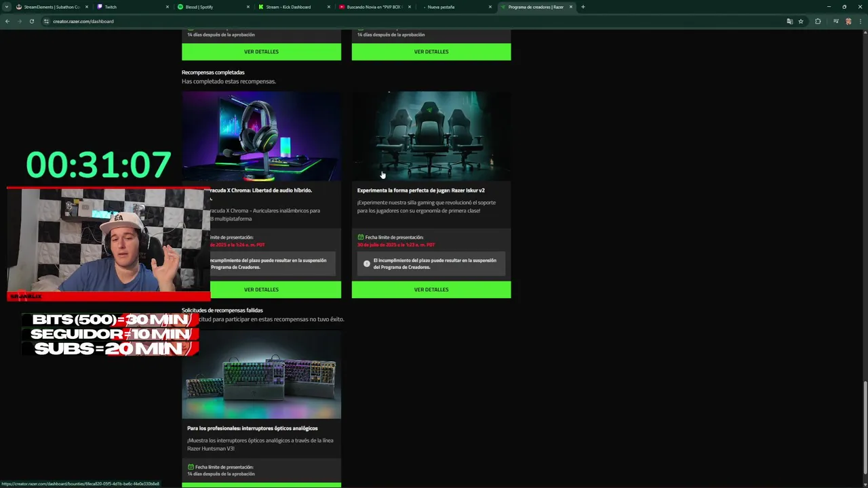Open a new tab with the plus button
868x488 pixels.
pyautogui.click(x=583, y=7)
